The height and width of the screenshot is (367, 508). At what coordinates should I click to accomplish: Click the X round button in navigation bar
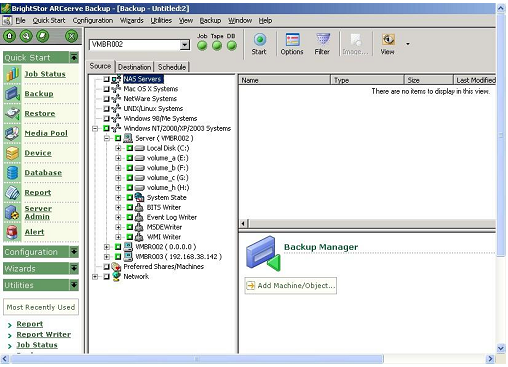coord(71,36)
